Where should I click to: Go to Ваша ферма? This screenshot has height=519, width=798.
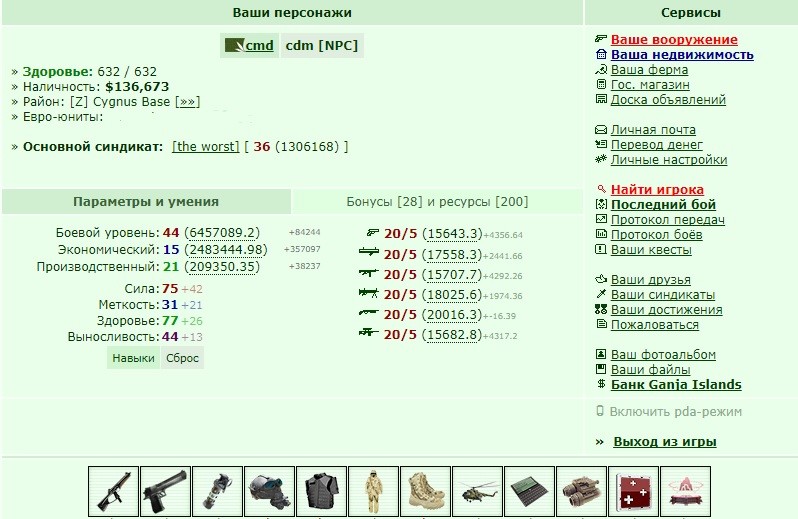(649, 70)
